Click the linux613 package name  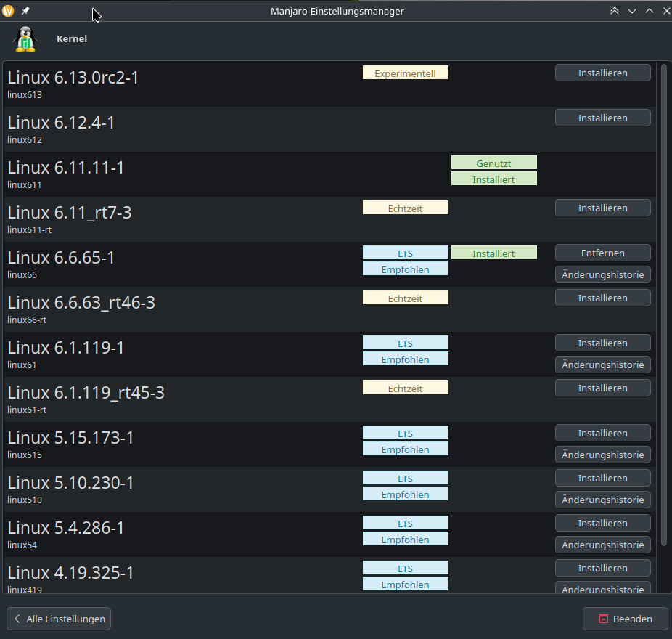(25, 95)
